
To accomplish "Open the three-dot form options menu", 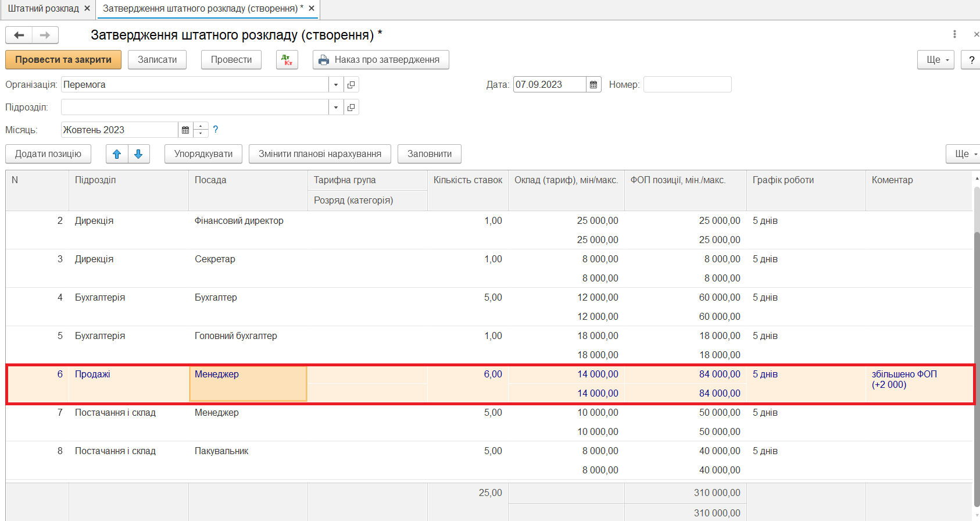I will (x=954, y=34).
